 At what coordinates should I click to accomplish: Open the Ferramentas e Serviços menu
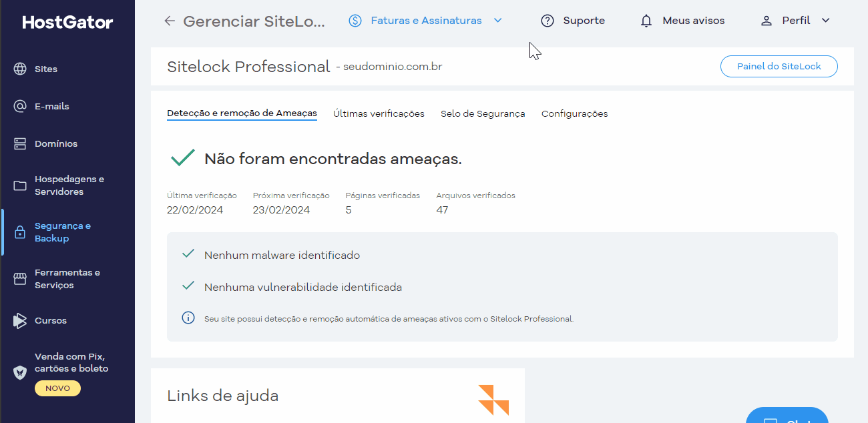(67, 279)
